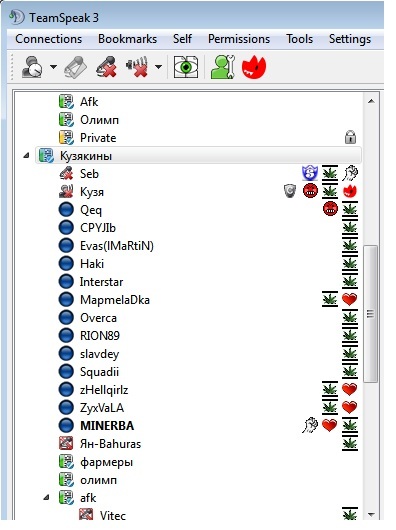Open the Connections menu
The image size is (396, 530).
pyautogui.click(x=48, y=39)
